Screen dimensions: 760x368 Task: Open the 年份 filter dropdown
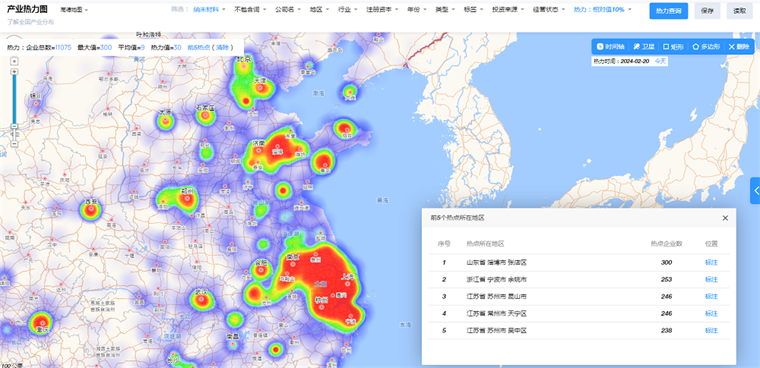(x=416, y=10)
